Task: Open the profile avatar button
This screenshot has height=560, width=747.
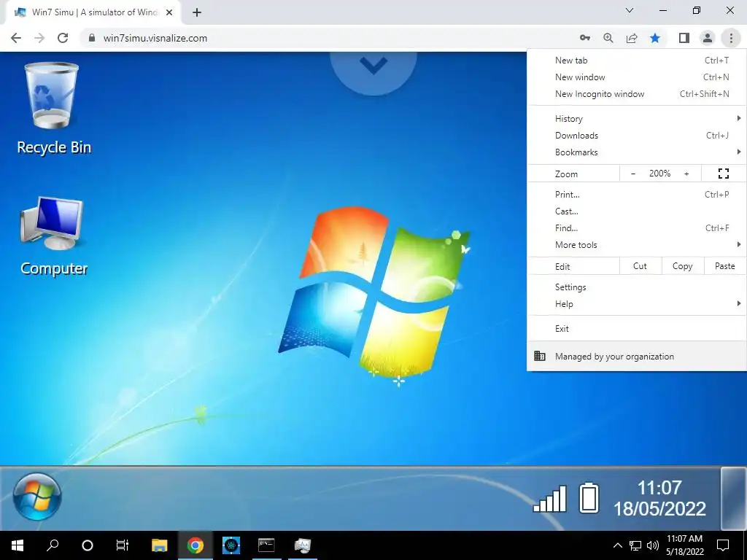Action: 708,38
